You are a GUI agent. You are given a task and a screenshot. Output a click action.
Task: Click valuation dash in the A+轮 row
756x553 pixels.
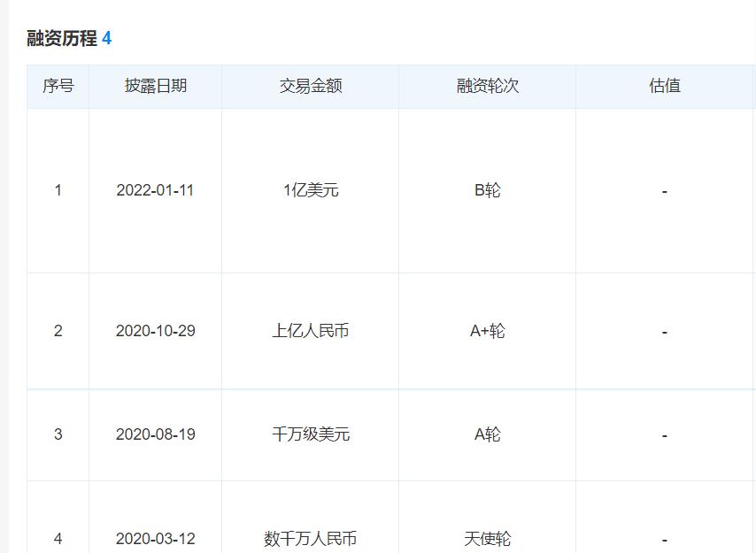[x=665, y=333]
